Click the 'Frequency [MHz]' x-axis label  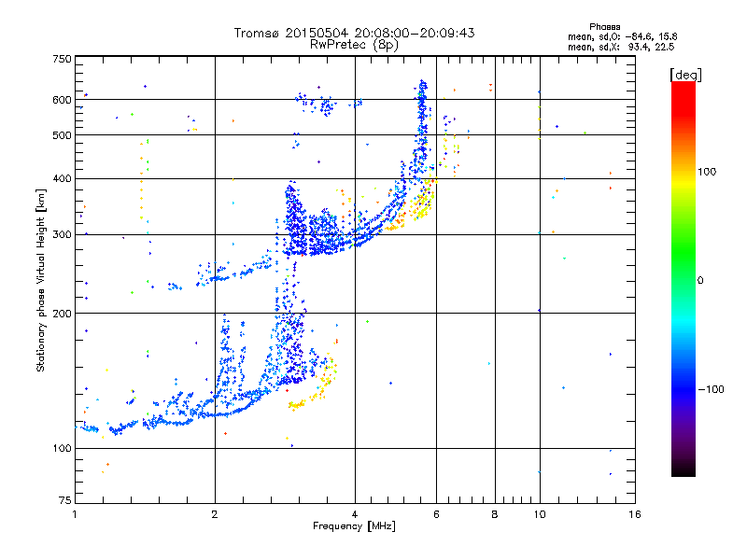point(354,526)
